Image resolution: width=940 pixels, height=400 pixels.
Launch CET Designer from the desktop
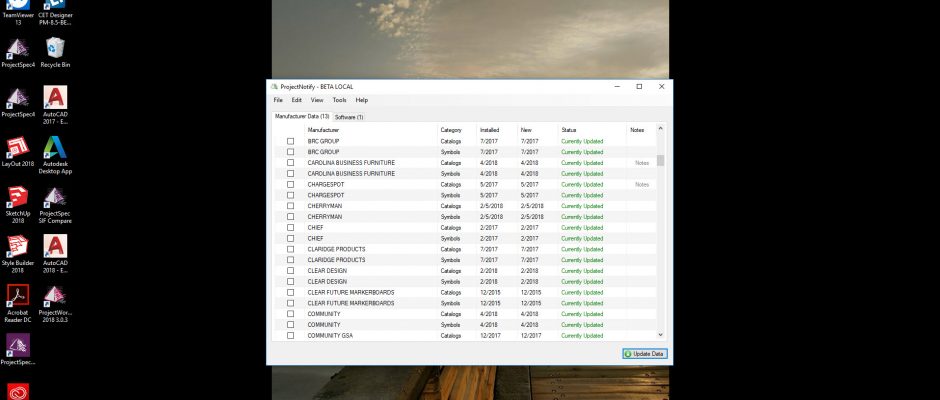pos(55,13)
